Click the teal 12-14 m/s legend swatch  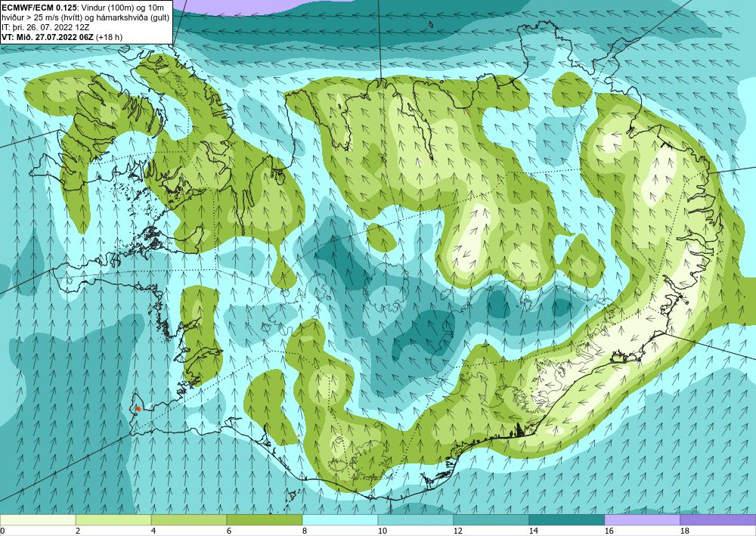coord(491,519)
